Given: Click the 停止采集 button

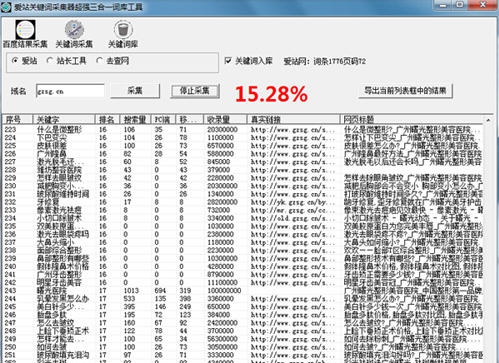Looking at the screenshot, I should pyautogui.click(x=195, y=91).
